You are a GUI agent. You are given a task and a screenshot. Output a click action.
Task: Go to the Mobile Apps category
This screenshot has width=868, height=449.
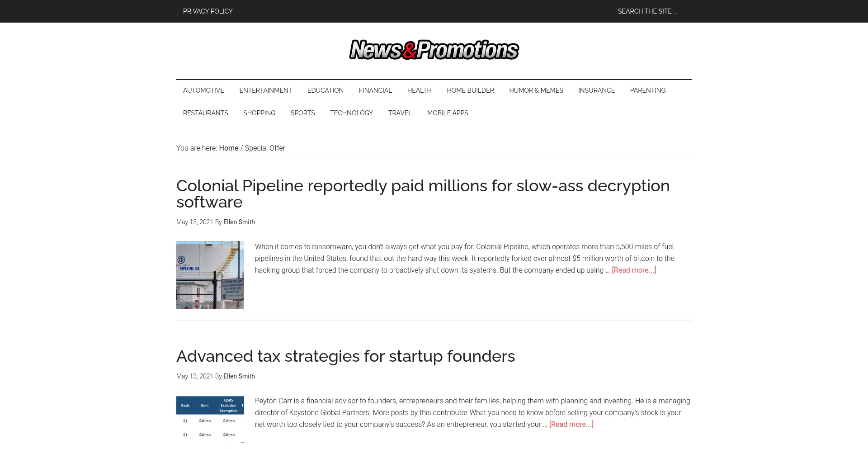pyautogui.click(x=448, y=113)
